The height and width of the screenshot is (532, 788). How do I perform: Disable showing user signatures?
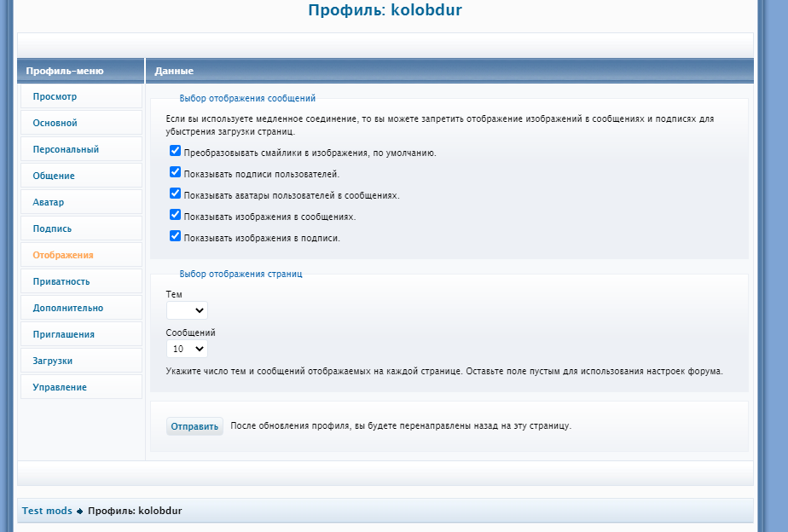tap(176, 173)
